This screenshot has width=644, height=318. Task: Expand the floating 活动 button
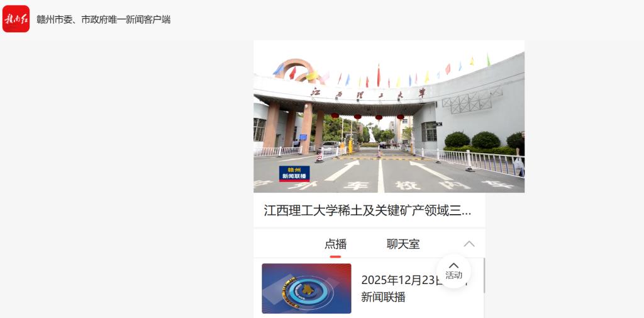453,271
